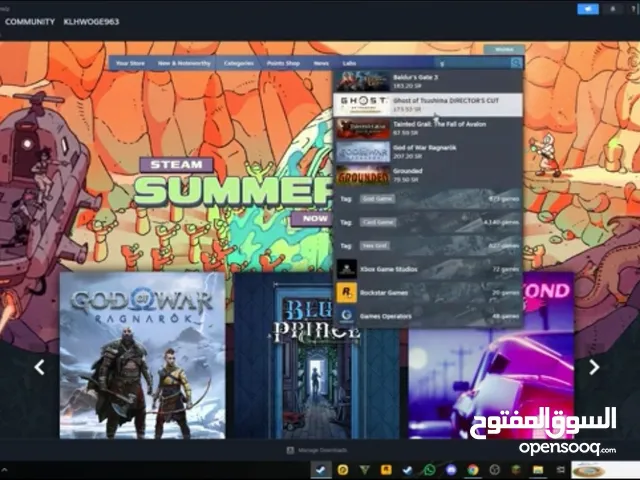
Task: Select God of War Ragnarök search result
Action: (x=428, y=151)
